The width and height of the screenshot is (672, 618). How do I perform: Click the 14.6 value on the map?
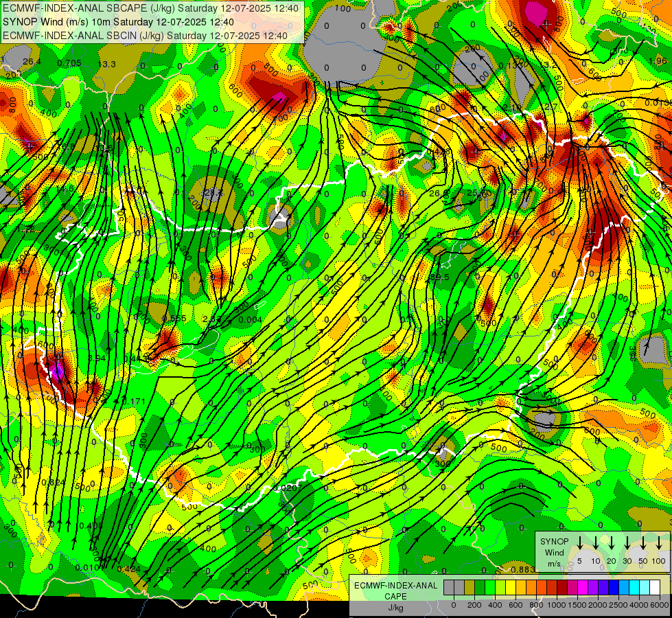[65, 189]
